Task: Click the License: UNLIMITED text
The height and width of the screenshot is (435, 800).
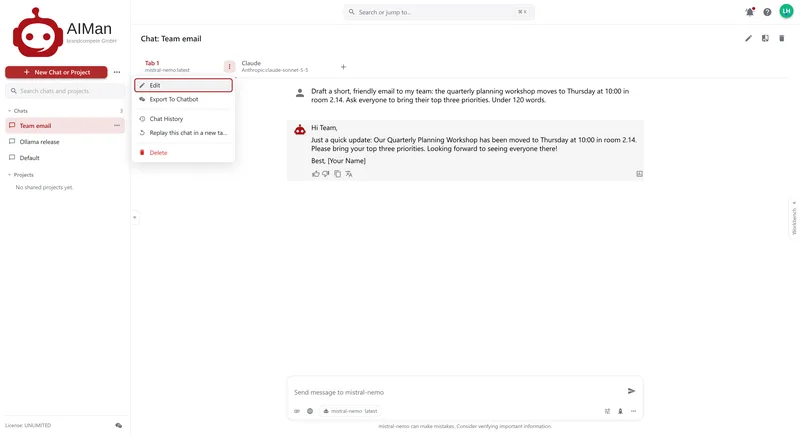Action: [28, 425]
